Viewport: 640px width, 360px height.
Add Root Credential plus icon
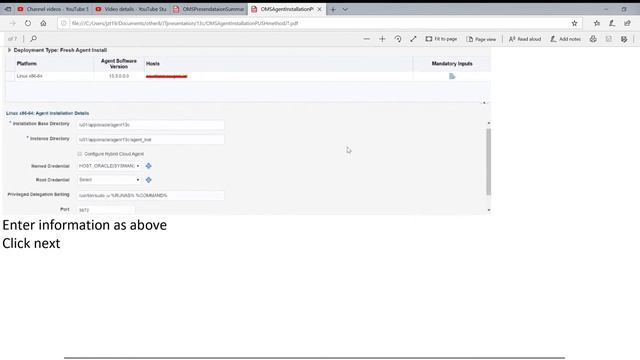coord(149,180)
